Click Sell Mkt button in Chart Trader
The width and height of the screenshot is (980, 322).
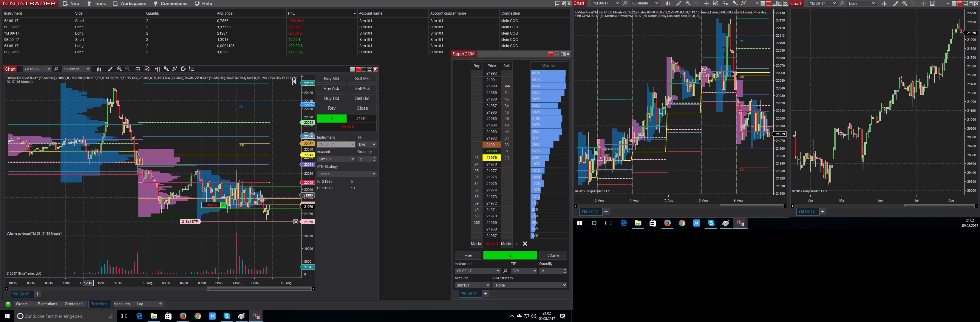(362, 79)
